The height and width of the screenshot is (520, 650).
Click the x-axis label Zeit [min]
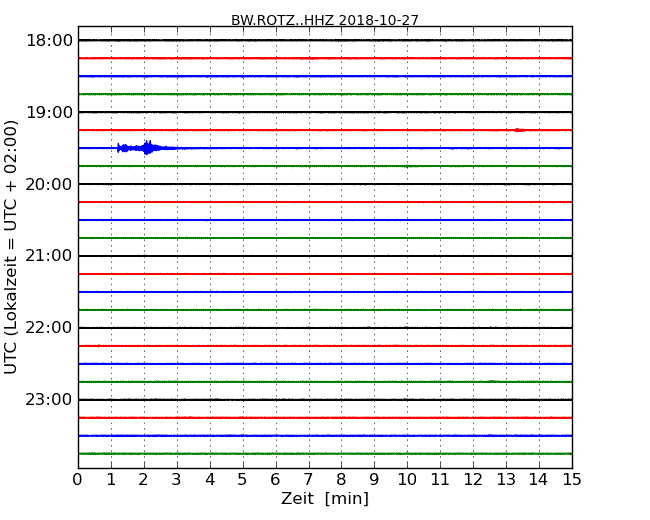pos(325,498)
